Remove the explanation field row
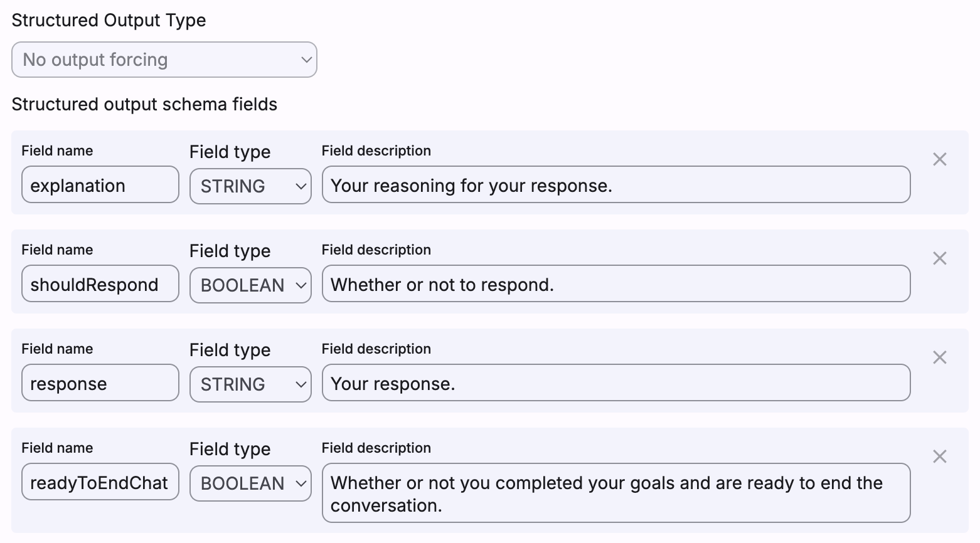The image size is (980, 543). [x=939, y=159]
